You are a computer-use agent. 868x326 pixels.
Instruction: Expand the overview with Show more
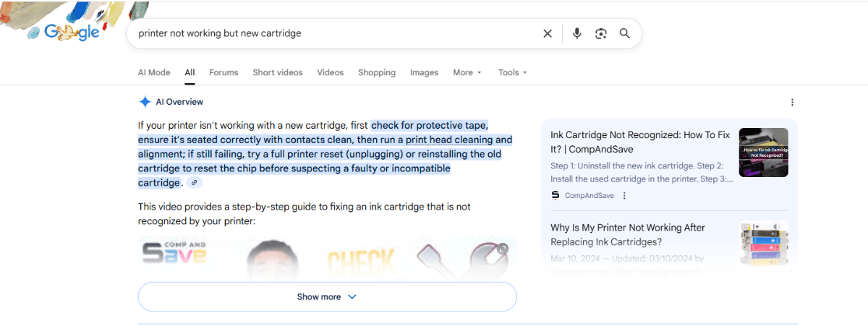pyautogui.click(x=327, y=296)
